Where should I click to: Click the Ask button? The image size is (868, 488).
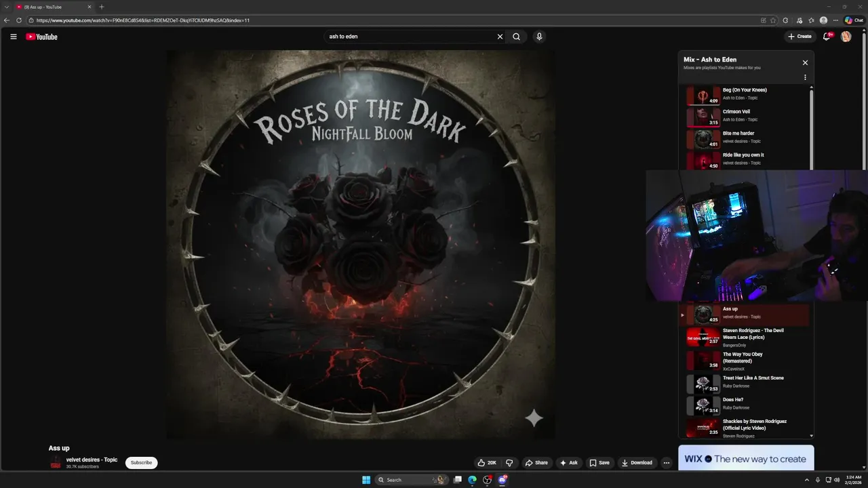[568, 463]
